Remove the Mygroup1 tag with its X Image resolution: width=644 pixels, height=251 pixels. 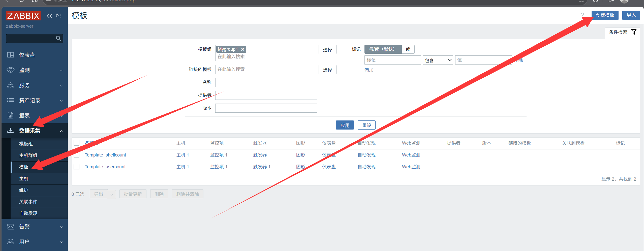click(x=242, y=49)
